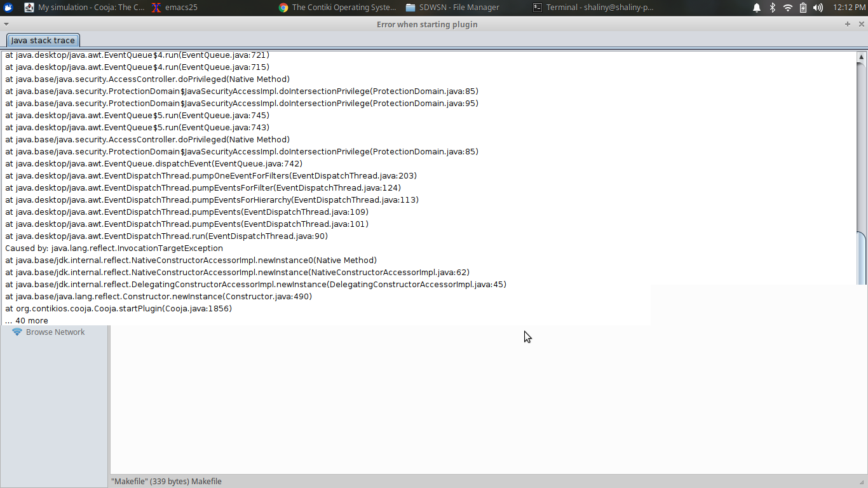Open the window menu arrow at title bar
The width and height of the screenshot is (868, 488).
click(6, 24)
